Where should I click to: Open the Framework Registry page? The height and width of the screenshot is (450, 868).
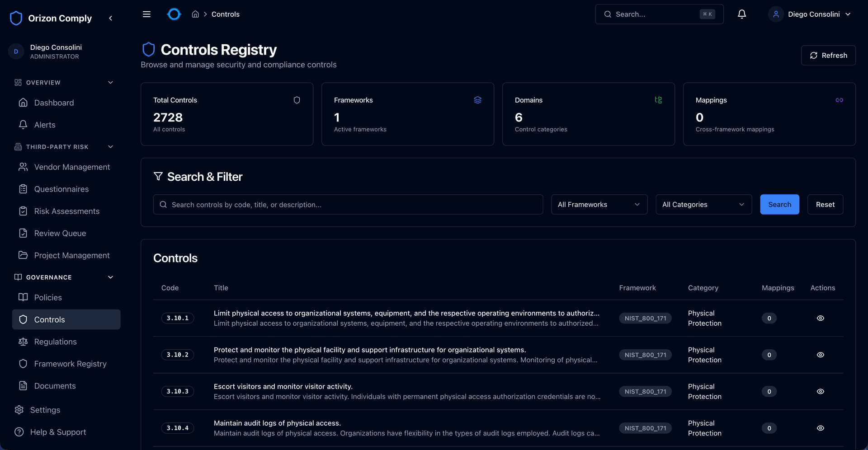pyautogui.click(x=71, y=364)
